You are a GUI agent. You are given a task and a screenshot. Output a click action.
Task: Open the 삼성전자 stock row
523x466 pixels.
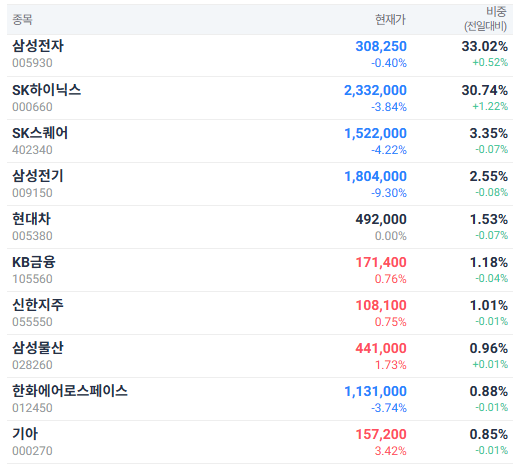tap(260, 55)
